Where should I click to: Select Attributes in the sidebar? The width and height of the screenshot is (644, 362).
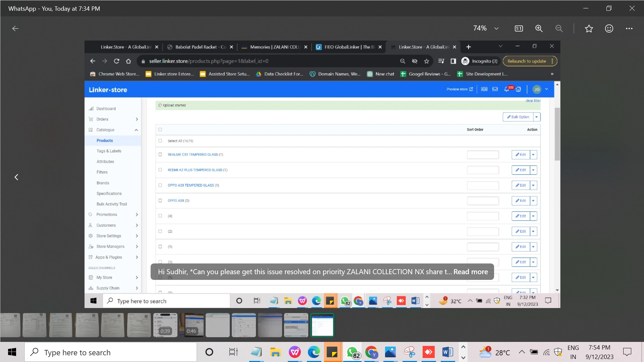[x=105, y=162]
